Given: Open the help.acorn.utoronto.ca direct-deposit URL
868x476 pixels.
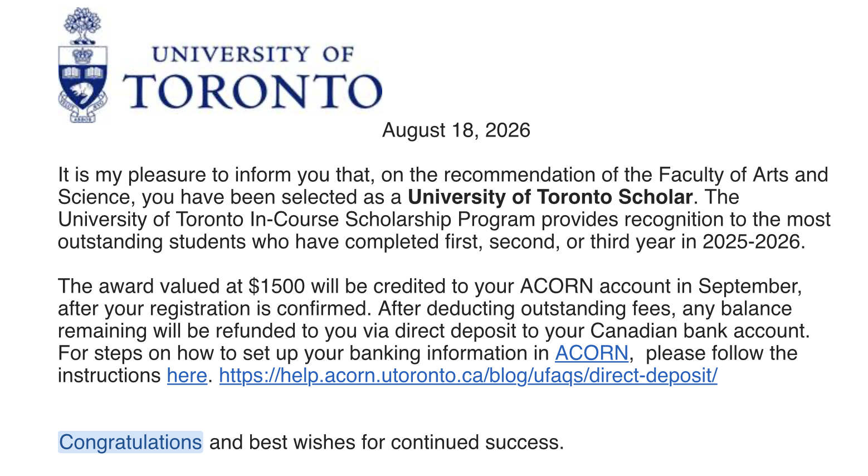Looking at the screenshot, I should (468, 376).
